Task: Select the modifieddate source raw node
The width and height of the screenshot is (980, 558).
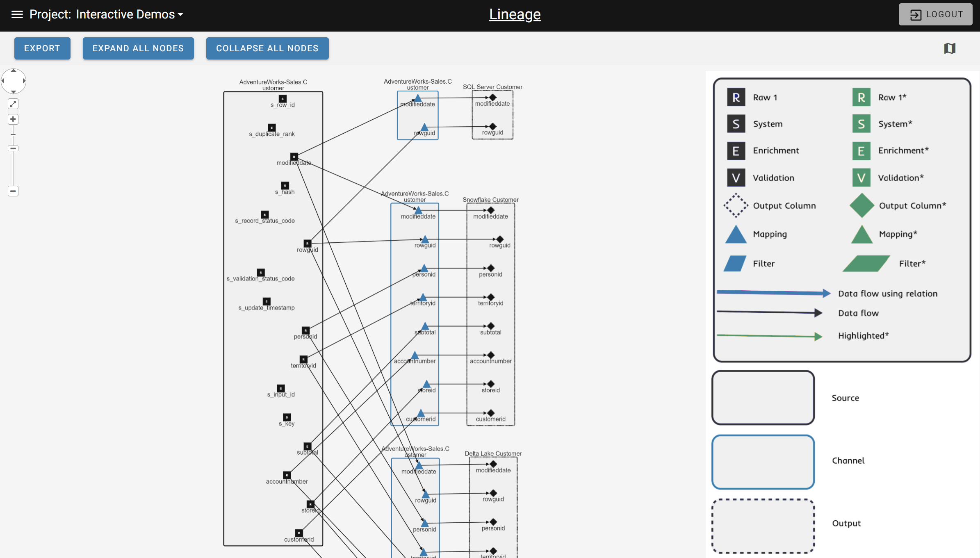Action: 294,157
